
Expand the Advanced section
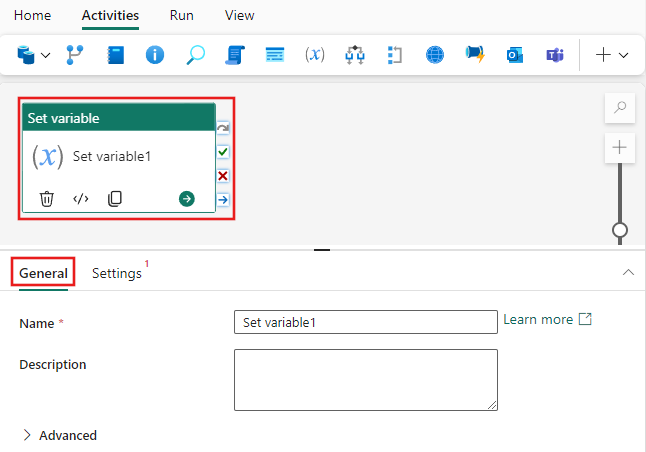tap(60, 435)
